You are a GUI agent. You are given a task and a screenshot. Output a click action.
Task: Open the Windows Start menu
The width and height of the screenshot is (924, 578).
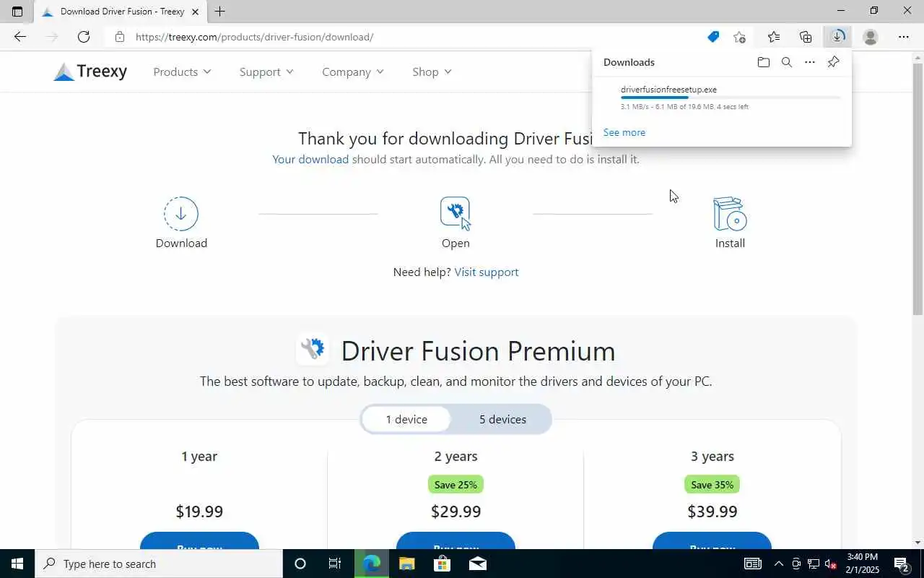tap(17, 564)
